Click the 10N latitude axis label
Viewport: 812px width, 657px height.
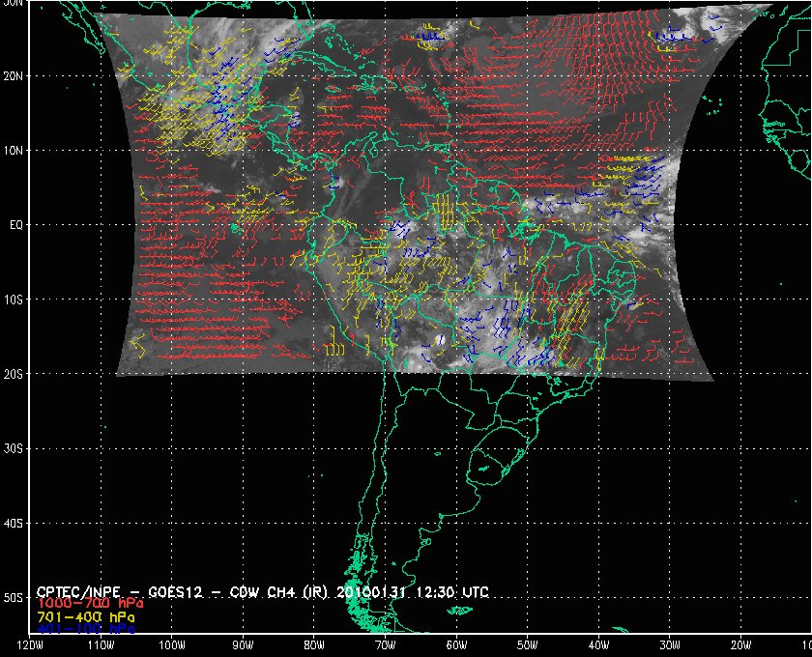coord(13,150)
